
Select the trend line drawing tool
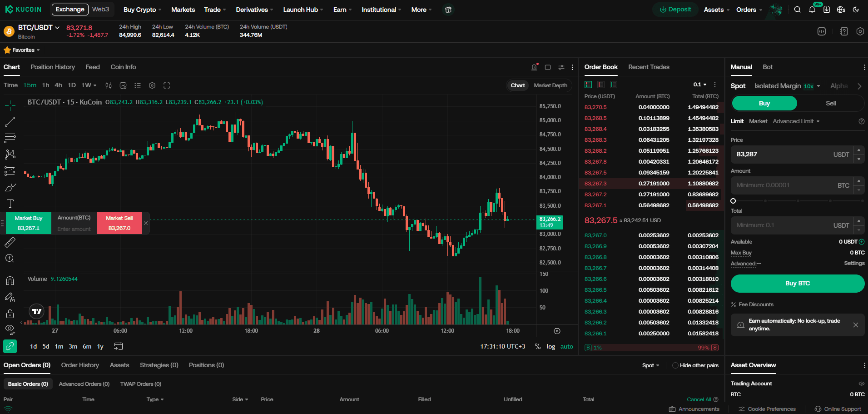[x=10, y=122]
